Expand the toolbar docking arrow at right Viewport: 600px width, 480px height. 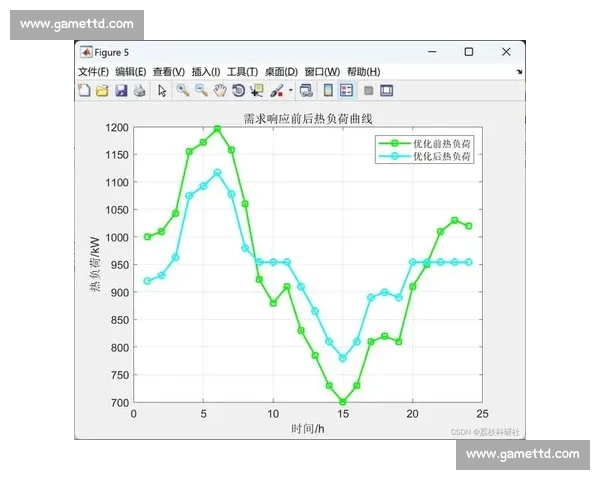(x=519, y=72)
